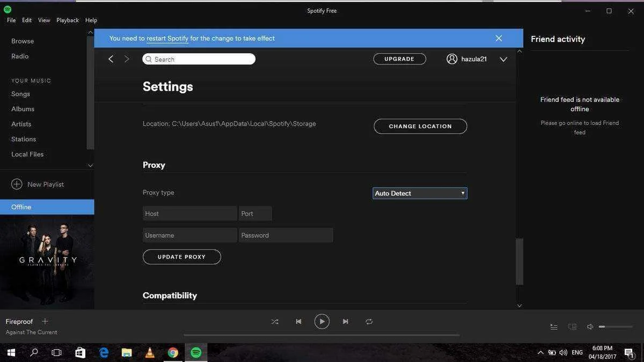
Task: Go back with the left arrow
Action: click(111, 59)
